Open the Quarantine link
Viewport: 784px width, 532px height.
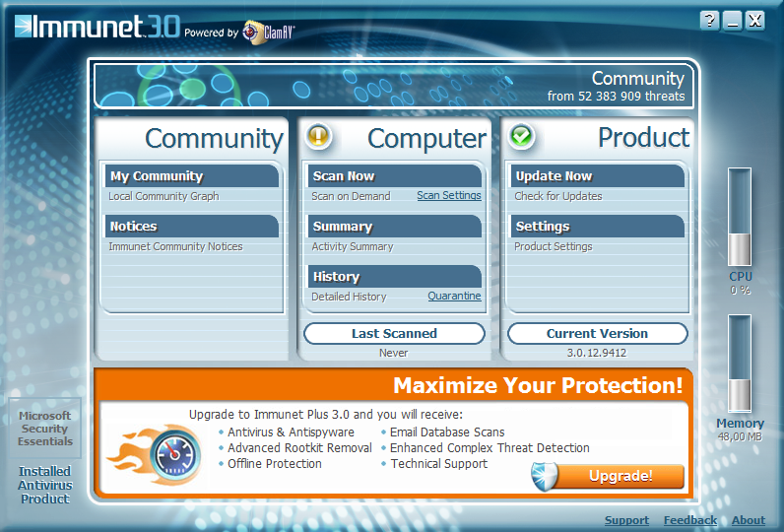[454, 296]
